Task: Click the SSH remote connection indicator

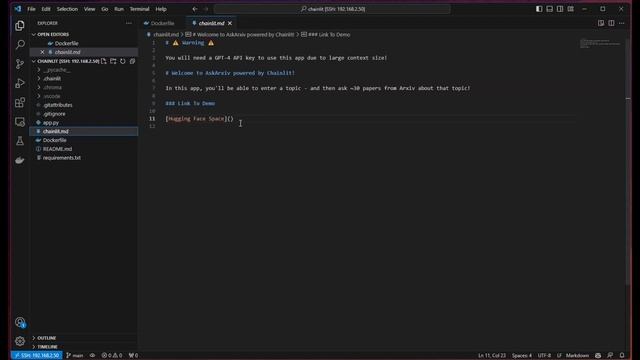Action: click(37, 356)
